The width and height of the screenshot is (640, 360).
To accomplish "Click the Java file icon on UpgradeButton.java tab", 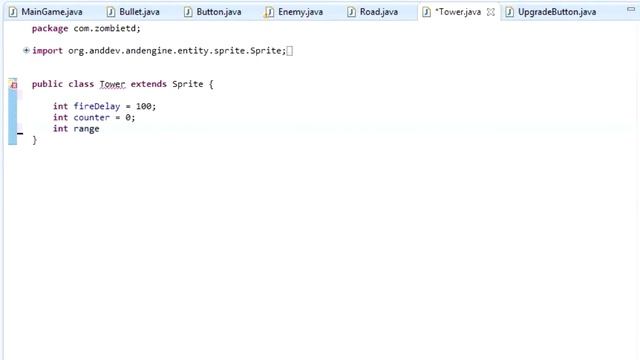I will click(510, 12).
